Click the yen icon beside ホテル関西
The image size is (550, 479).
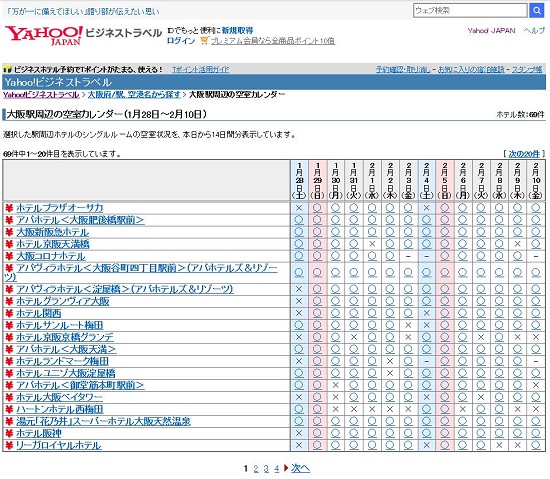click(x=9, y=313)
